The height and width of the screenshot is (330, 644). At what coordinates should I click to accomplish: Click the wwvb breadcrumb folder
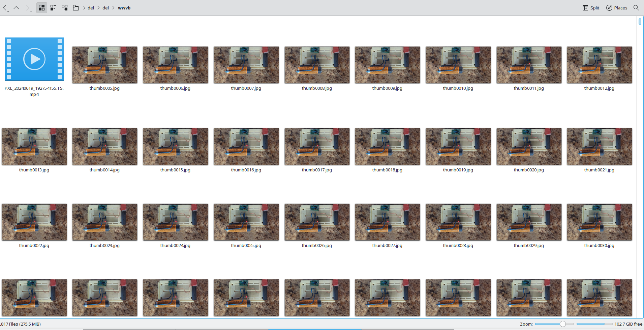(124, 8)
